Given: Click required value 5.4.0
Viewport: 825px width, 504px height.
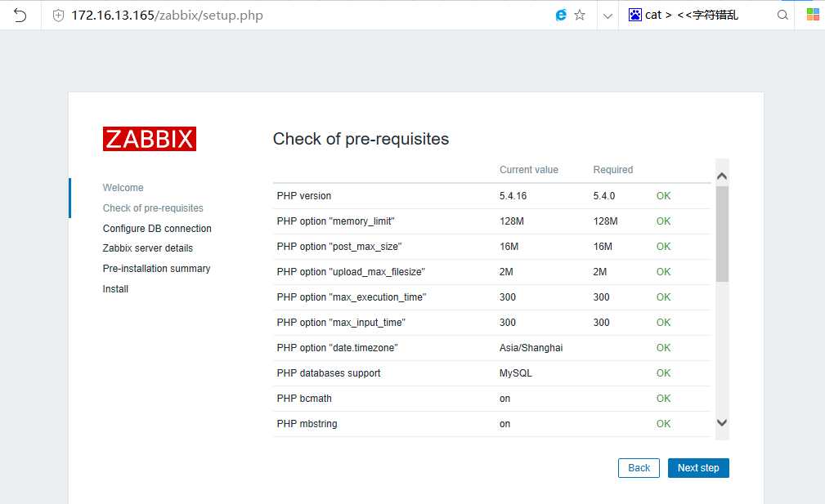Looking at the screenshot, I should point(603,196).
